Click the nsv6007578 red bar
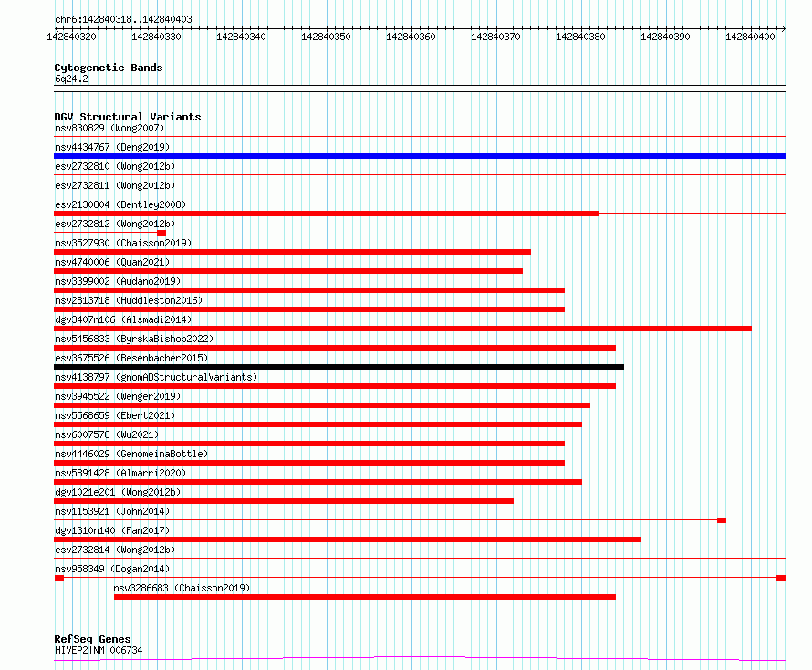This screenshot has height=670, width=812. [x=309, y=444]
